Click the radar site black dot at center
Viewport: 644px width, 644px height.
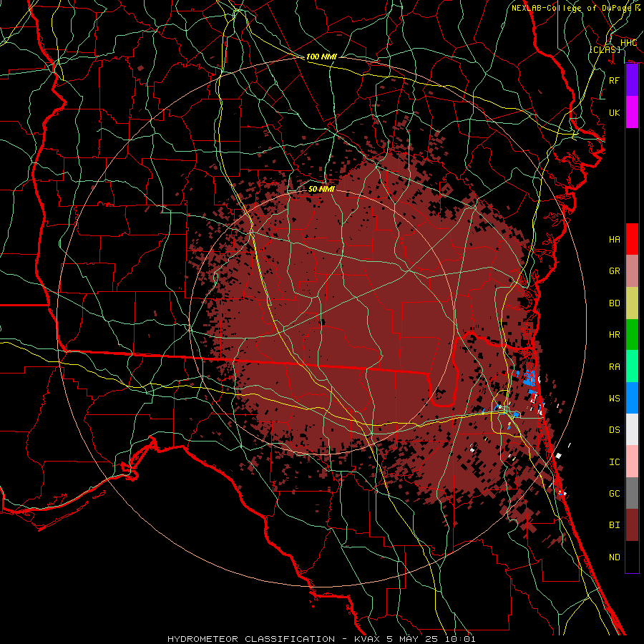point(322,323)
